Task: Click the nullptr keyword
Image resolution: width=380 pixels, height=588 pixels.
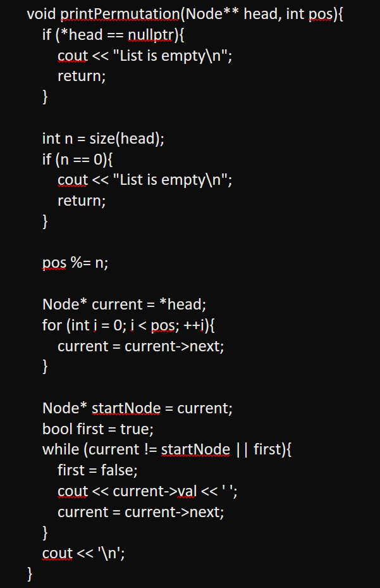Action: tap(164, 35)
